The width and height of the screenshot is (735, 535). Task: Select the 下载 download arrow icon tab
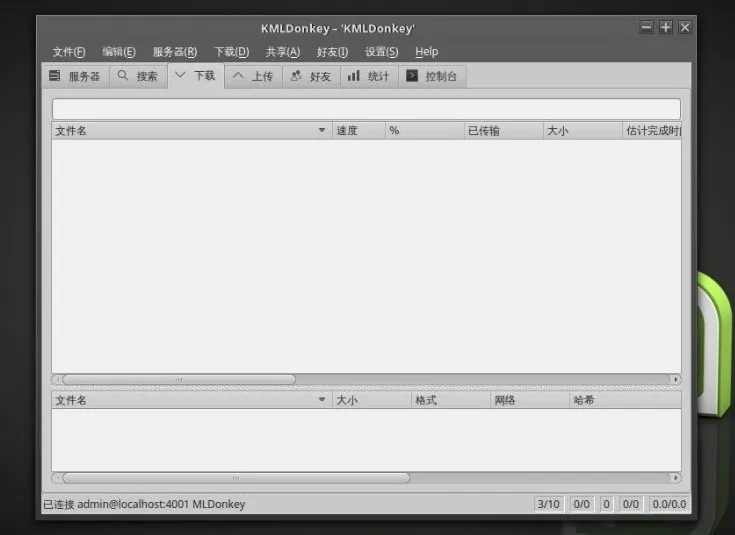click(196, 75)
